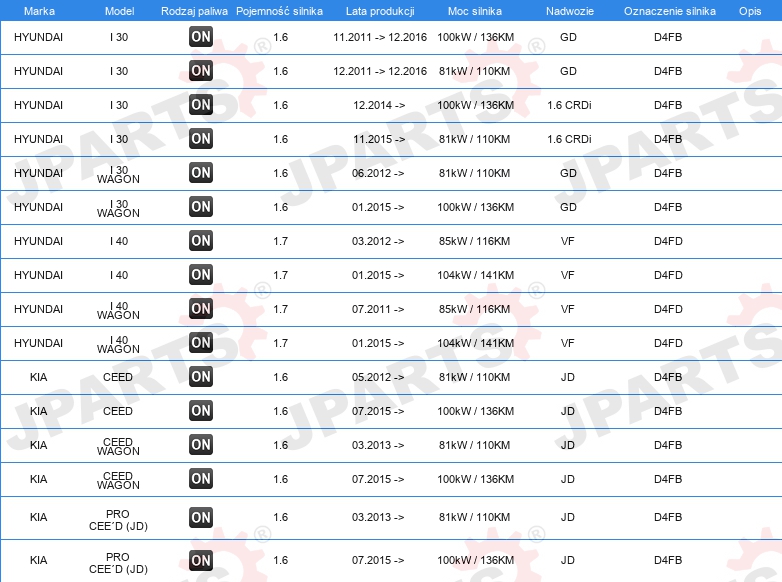Click the Rodzaj paliwa column header
Viewport: 782px width, 582px height.
click(x=194, y=11)
